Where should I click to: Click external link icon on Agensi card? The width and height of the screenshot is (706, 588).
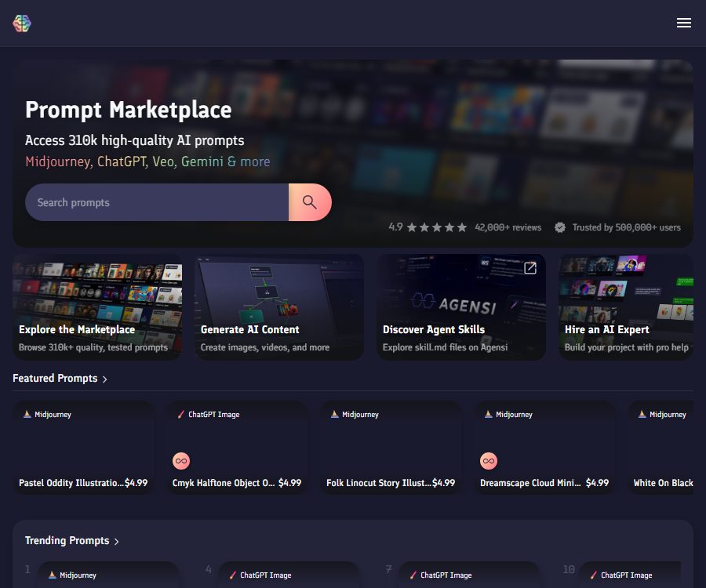(x=530, y=267)
